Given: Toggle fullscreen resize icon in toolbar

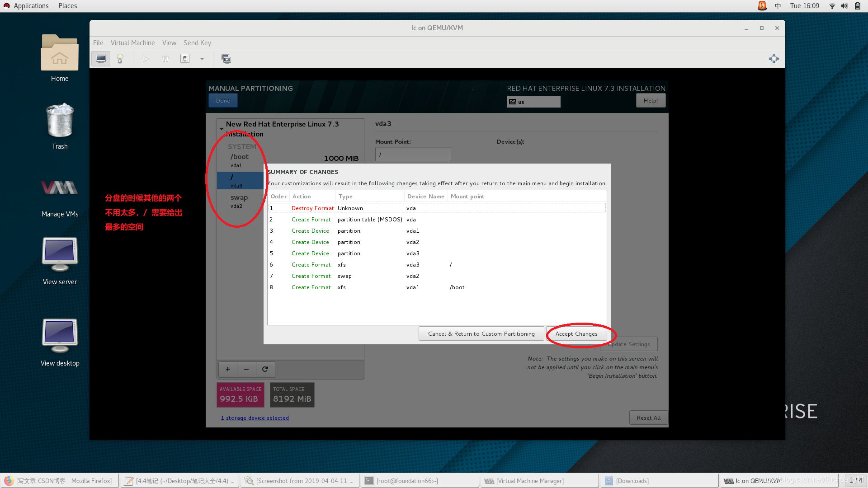Looking at the screenshot, I should coord(774,59).
